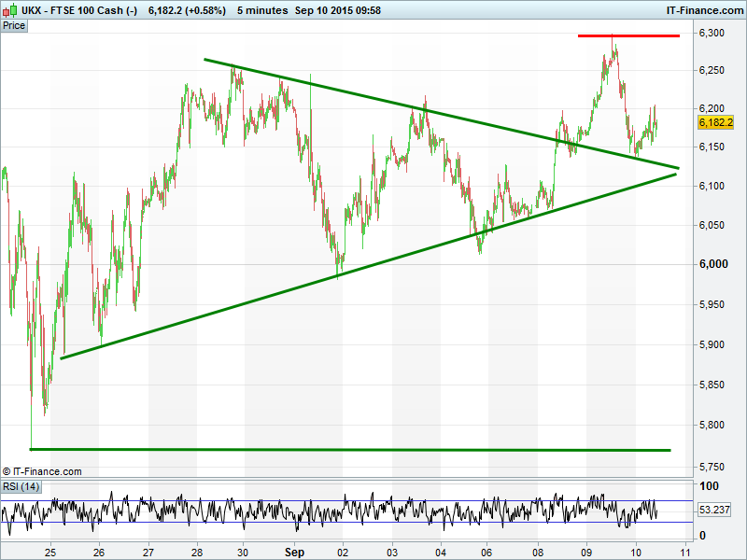
Task: Open the IT-Finance.com link at top right
Action: click(703, 9)
